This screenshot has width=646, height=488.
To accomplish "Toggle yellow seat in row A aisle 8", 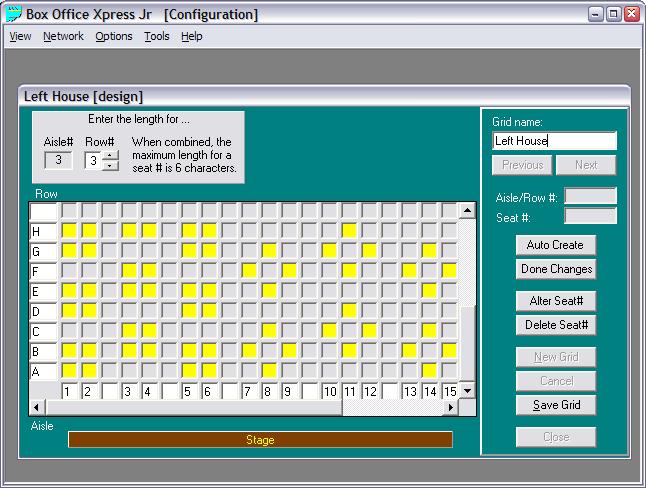I will (269, 371).
